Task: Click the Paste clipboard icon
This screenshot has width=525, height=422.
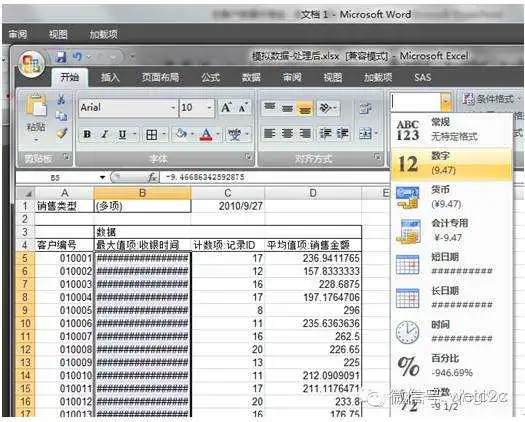Action: click(36, 107)
